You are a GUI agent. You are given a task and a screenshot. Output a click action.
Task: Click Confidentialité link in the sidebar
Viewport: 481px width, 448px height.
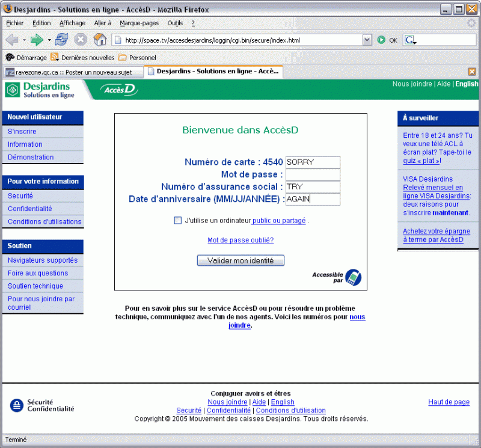(29, 209)
